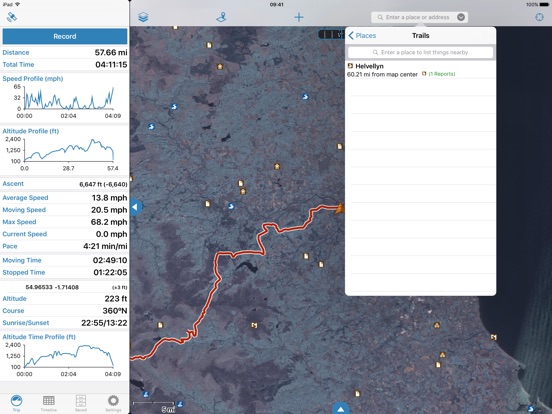Tap the map pin marker icon
Image resolution: width=552 pixels, height=414 pixels.
pyautogui.click(x=221, y=17)
